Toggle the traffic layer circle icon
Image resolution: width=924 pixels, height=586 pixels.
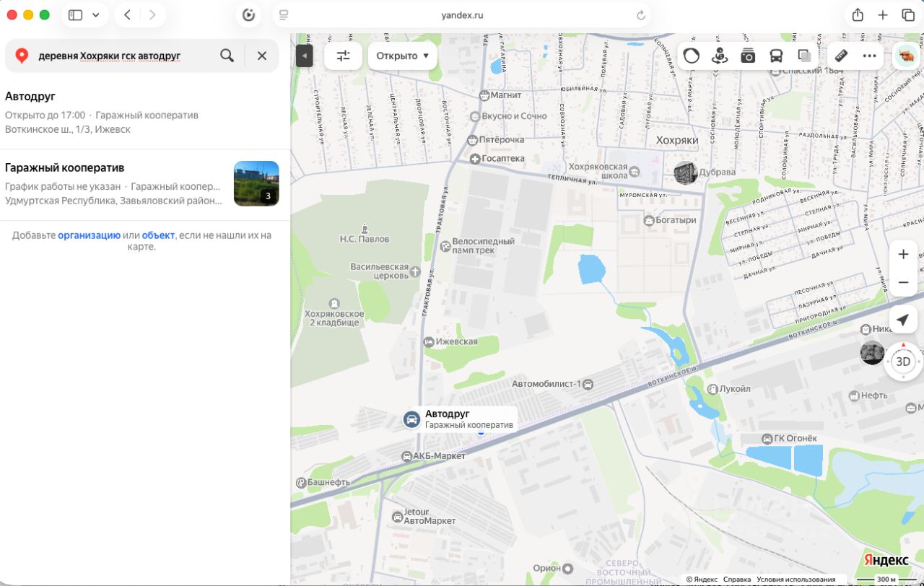[x=692, y=56]
